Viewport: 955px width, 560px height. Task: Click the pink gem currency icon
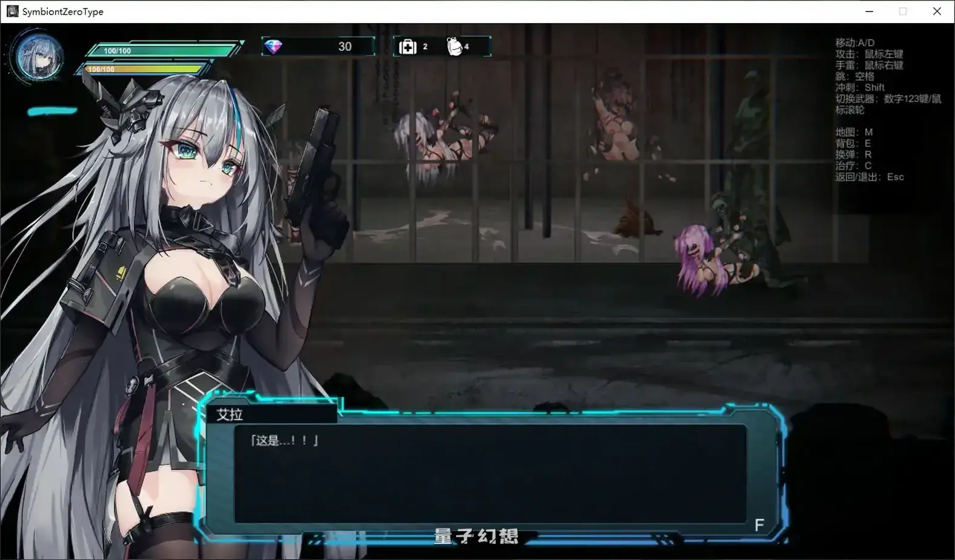273,47
